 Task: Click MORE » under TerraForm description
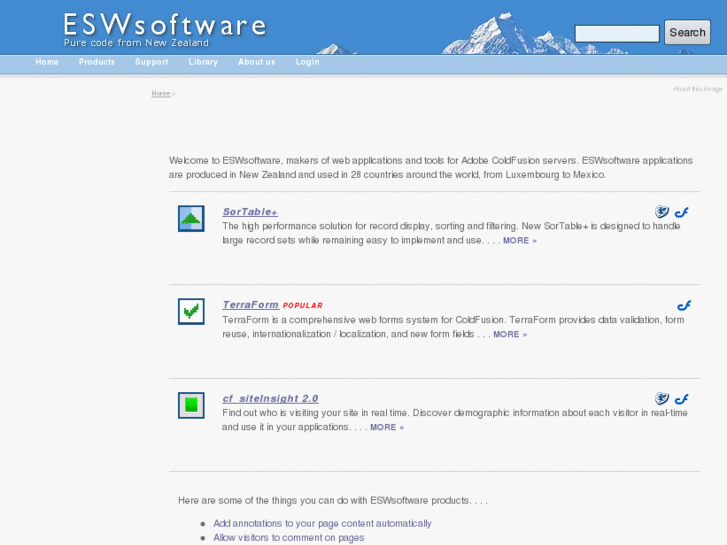(510, 334)
